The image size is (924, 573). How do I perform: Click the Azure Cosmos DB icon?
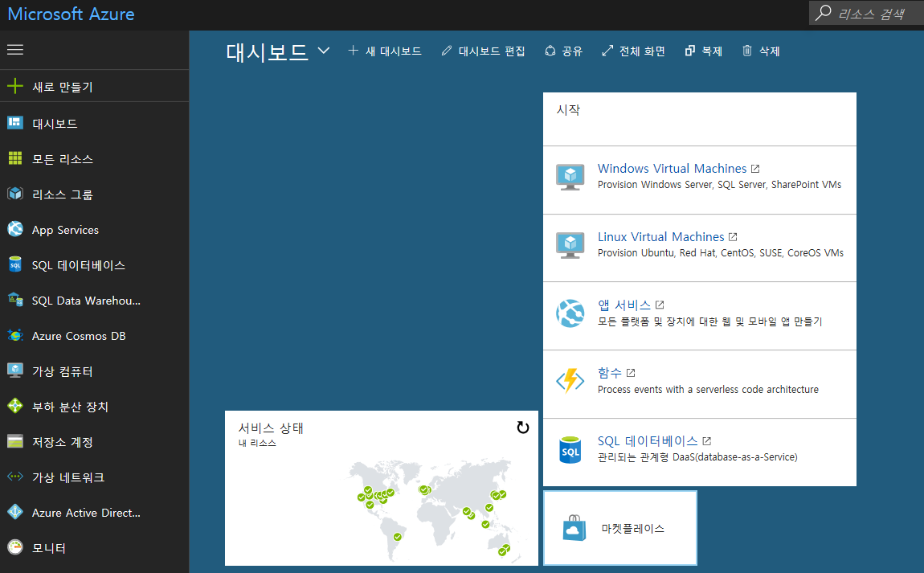pos(15,335)
